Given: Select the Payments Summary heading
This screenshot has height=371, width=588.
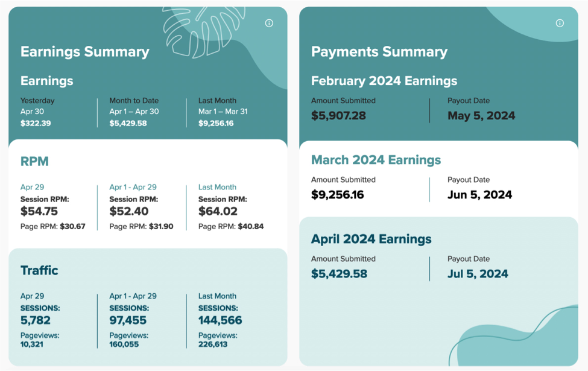Looking at the screenshot, I should (379, 52).
